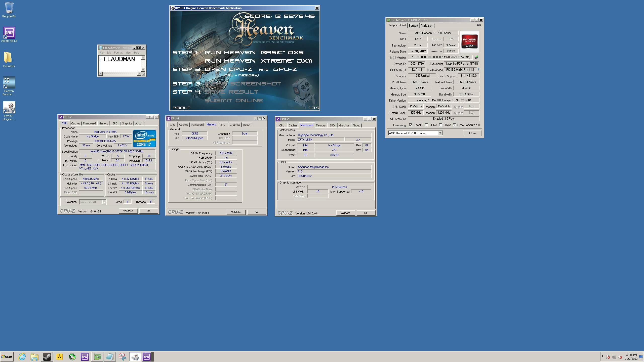Click the Show Desktop button on the taskbar
The width and height of the screenshot is (644, 362).
[641, 357]
